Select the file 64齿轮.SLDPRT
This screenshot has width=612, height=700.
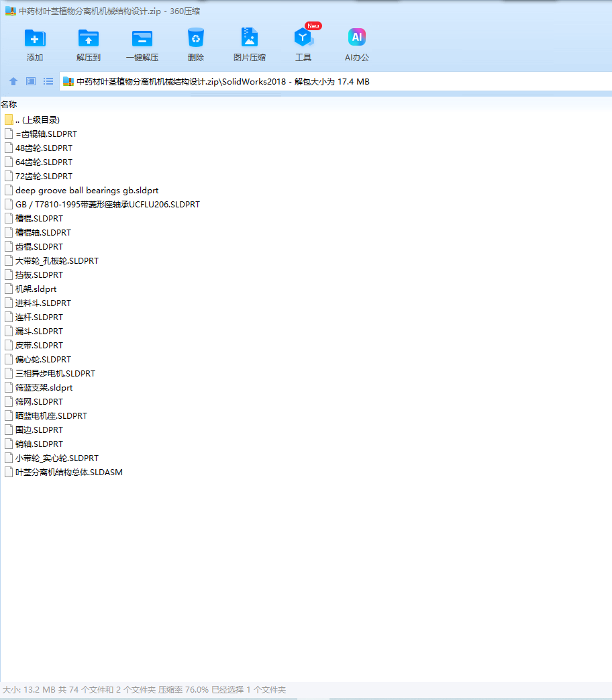point(44,162)
